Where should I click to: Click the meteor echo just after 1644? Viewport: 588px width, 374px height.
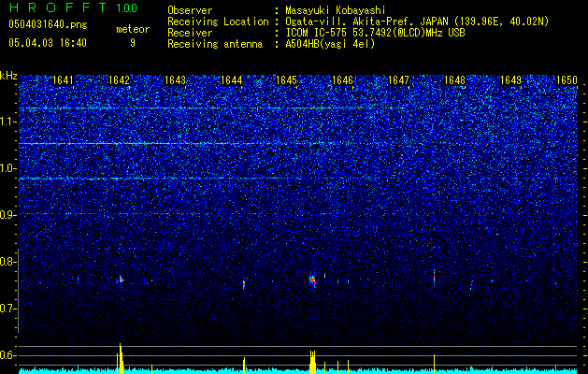(244, 284)
